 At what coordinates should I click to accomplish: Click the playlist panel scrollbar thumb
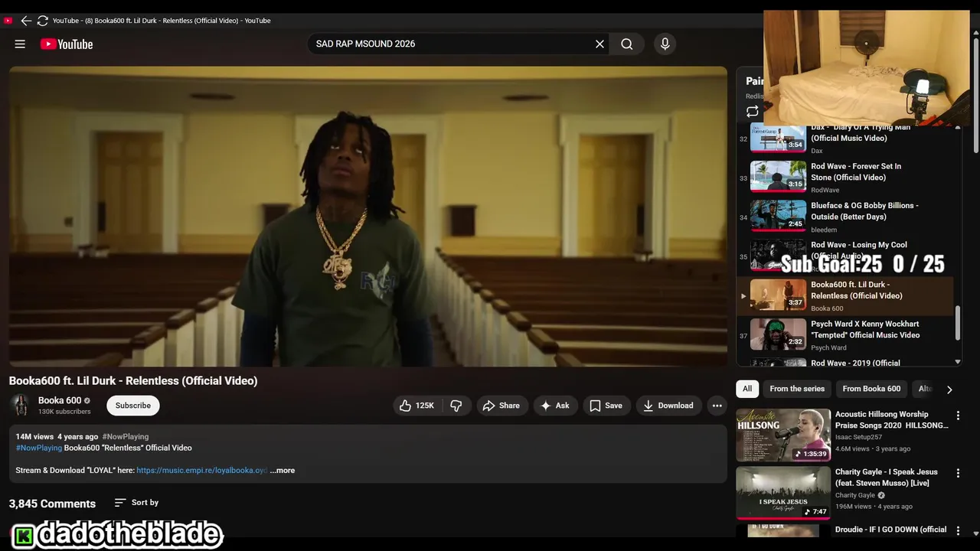(x=958, y=323)
